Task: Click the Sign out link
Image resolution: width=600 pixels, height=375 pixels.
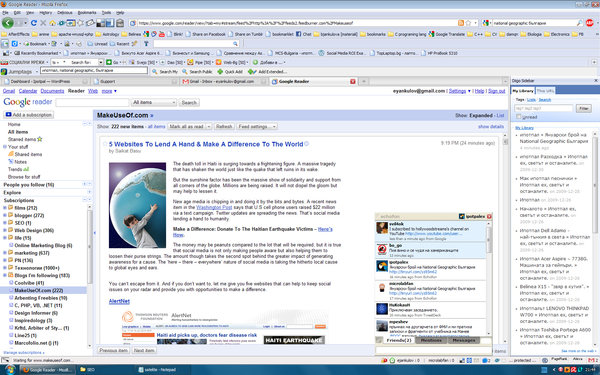Action: pos(496,91)
